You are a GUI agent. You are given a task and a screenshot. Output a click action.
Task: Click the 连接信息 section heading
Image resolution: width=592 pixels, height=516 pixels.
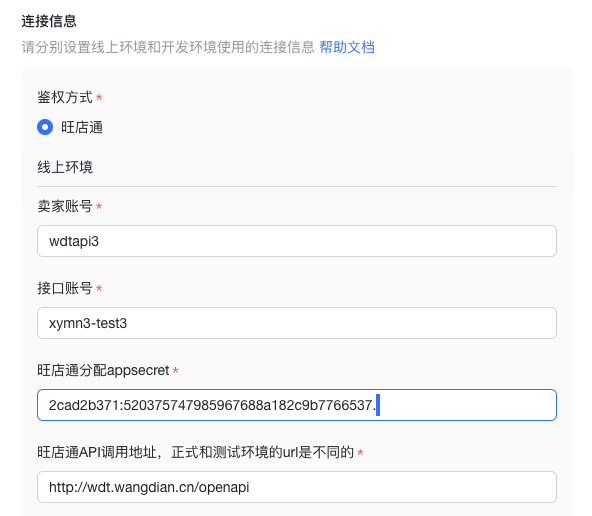click(x=49, y=21)
